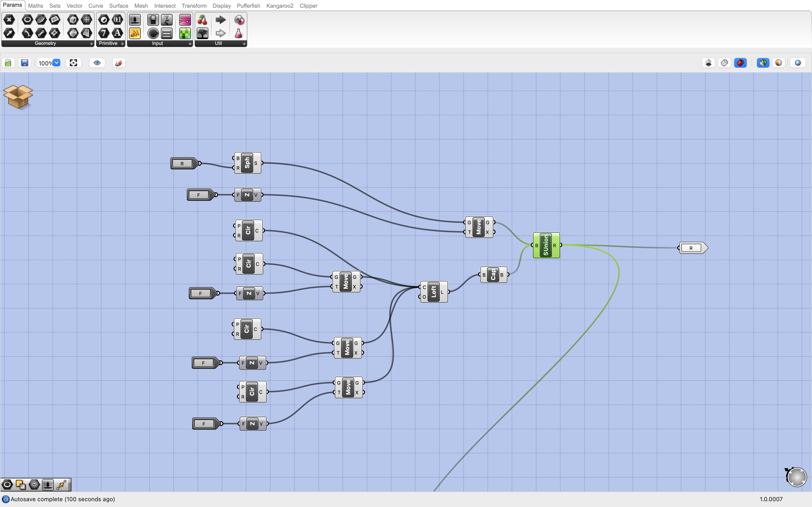This screenshot has height=507, width=812.
Task: Select the sketch tool red pencil icon
Action: [x=118, y=63]
